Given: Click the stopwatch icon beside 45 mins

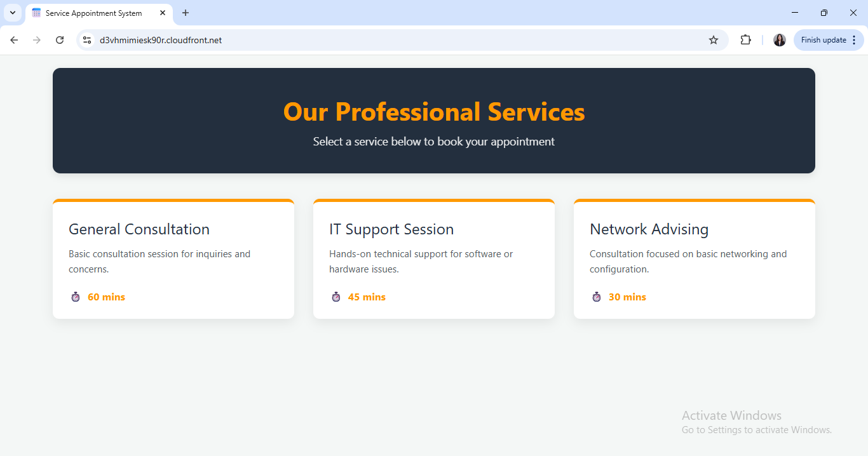Looking at the screenshot, I should [336, 297].
